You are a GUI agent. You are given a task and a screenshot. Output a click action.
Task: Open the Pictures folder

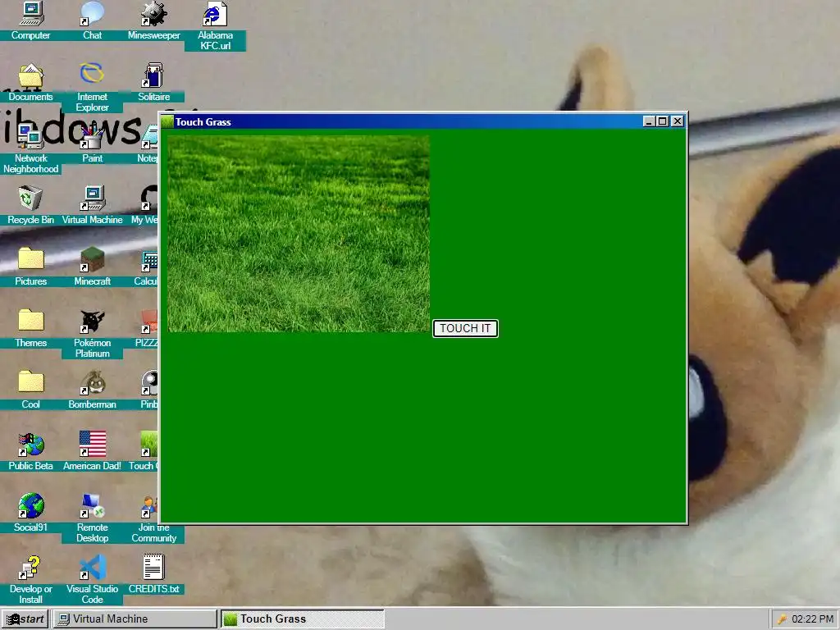click(x=30, y=267)
